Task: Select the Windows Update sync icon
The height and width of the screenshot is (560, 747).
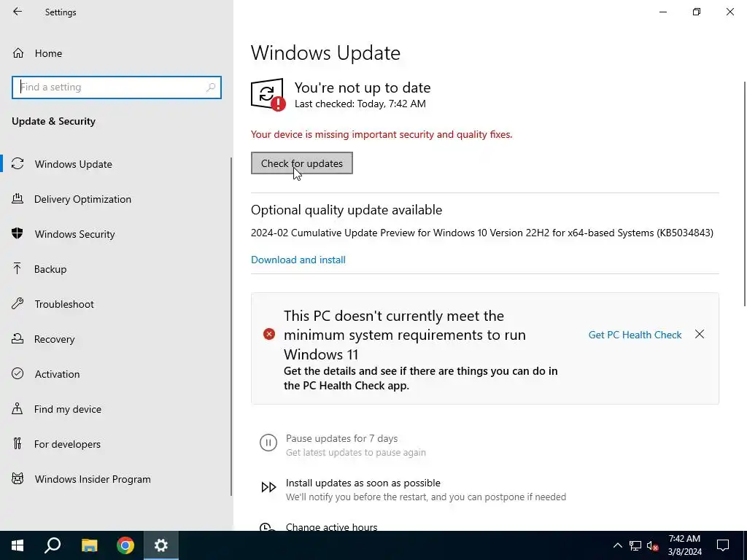Action: 18,164
